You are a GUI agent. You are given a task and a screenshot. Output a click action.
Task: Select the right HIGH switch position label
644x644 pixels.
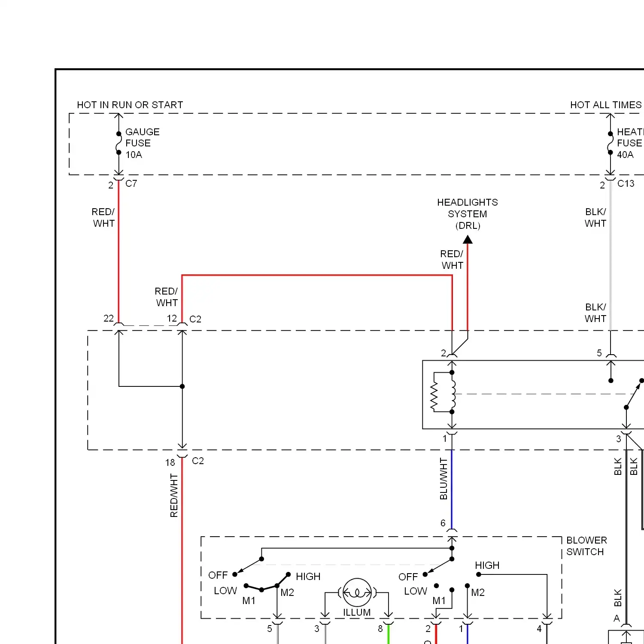[487, 565]
